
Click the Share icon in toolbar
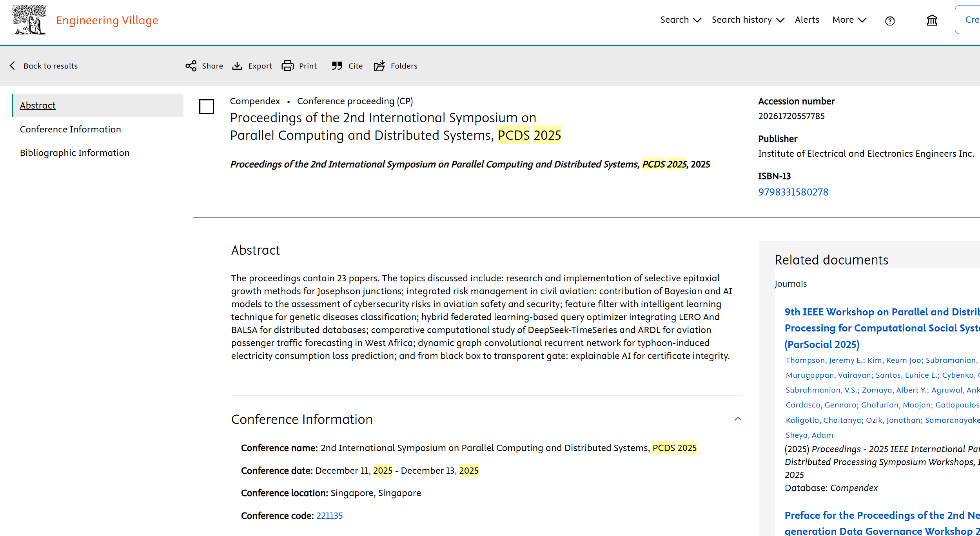pos(191,66)
